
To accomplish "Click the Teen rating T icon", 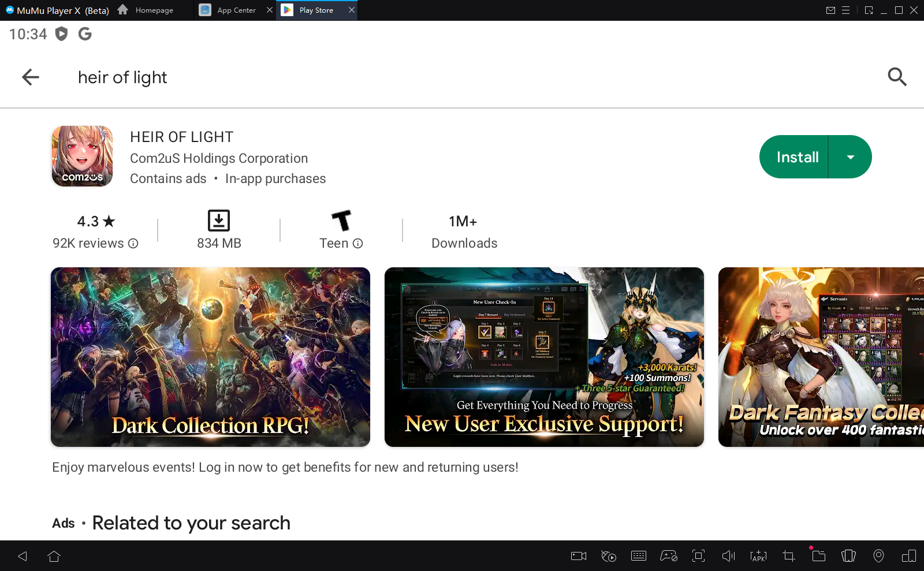I will point(341,221).
